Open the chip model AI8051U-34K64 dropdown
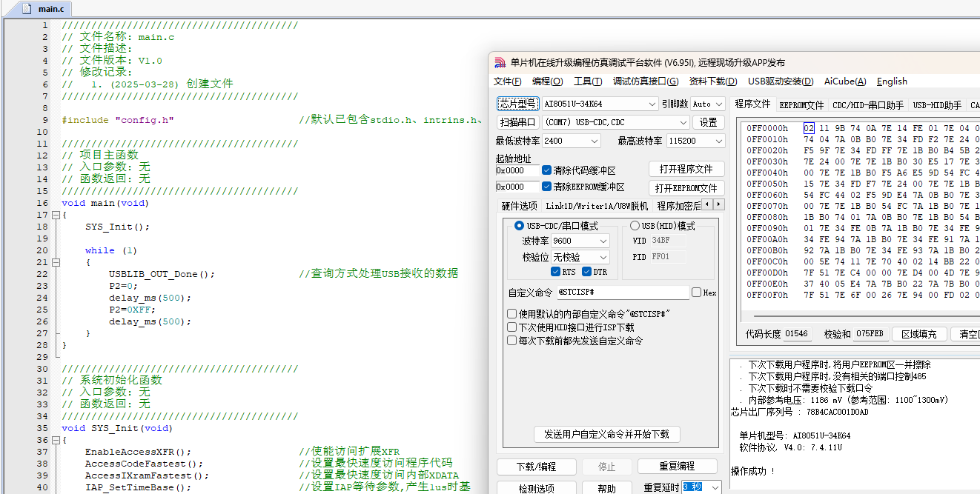 [x=652, y=104]
